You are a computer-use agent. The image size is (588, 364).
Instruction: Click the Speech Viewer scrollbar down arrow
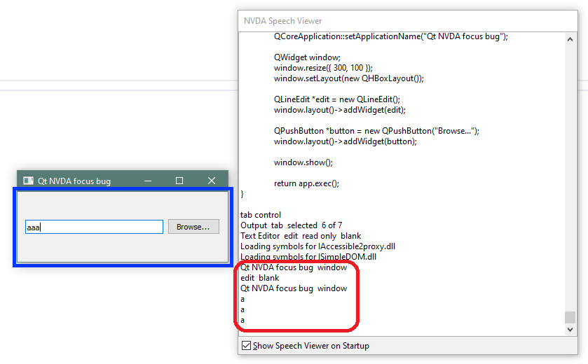click(570, 329)
